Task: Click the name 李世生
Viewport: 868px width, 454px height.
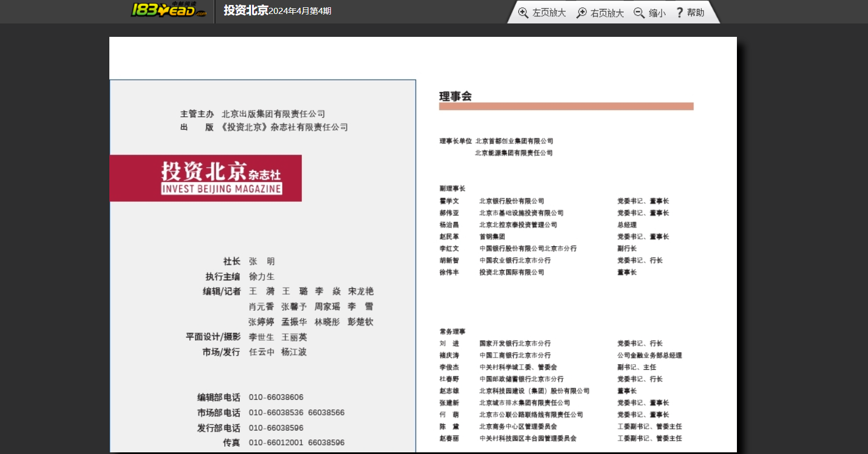Action: pyautogui.click(x=262, y=337)
